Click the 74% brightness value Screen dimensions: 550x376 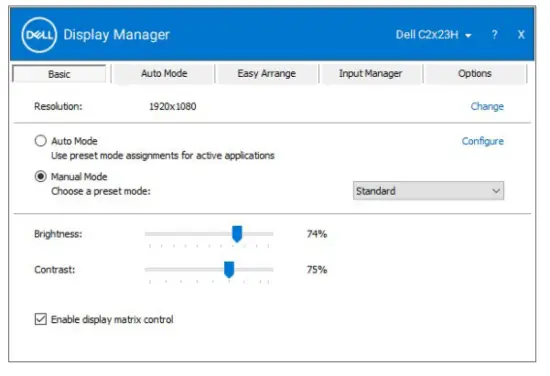(x=317, y=234)
